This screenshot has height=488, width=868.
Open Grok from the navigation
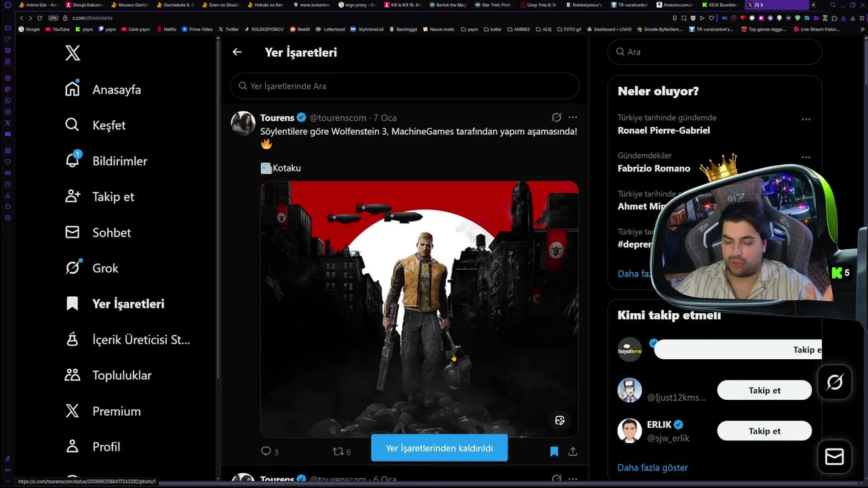pos(92,268)
